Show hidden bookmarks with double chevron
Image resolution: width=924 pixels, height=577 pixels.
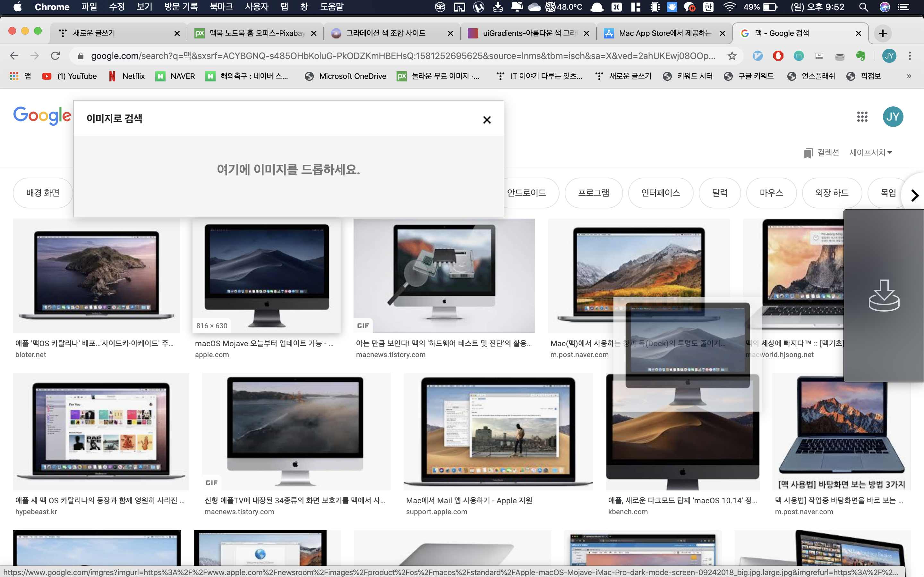click(909, 76)
